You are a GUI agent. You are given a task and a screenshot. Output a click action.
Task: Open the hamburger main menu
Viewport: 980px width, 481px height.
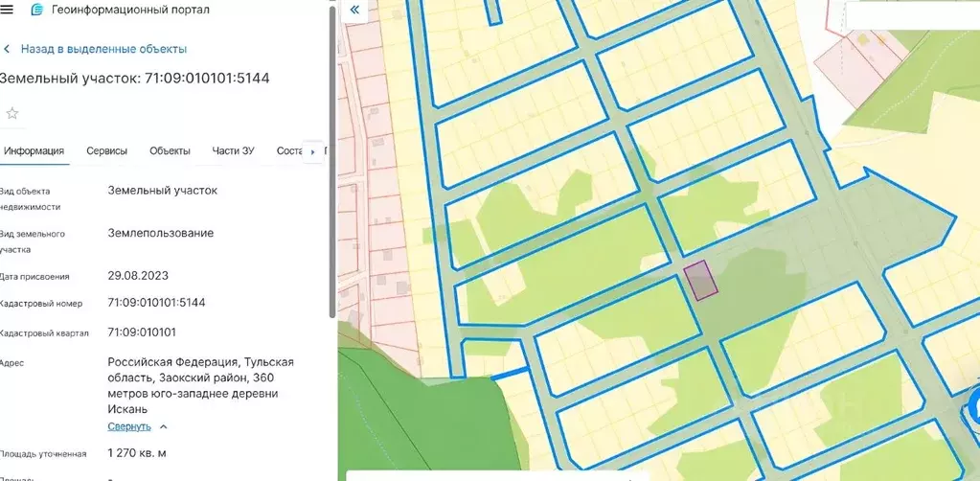pos(7,10)
